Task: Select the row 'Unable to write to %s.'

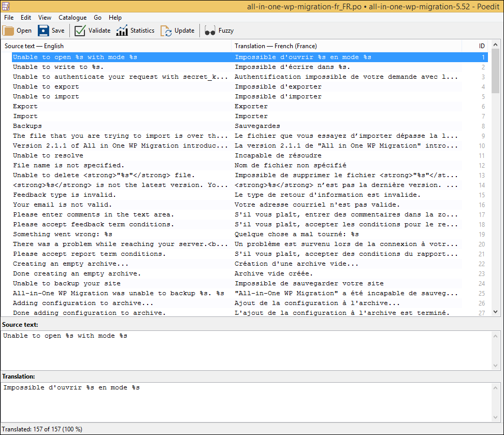Action: 250,67
